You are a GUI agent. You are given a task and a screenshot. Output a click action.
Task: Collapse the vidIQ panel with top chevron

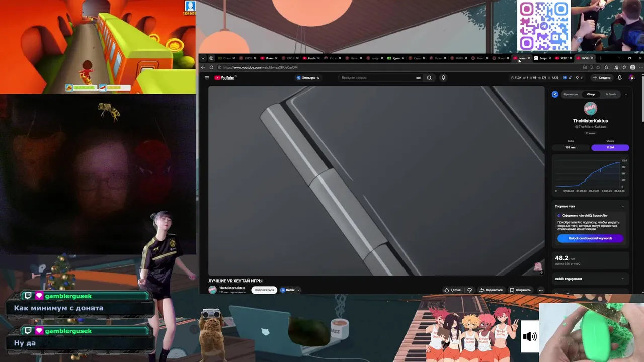click(x=626, y=94)
